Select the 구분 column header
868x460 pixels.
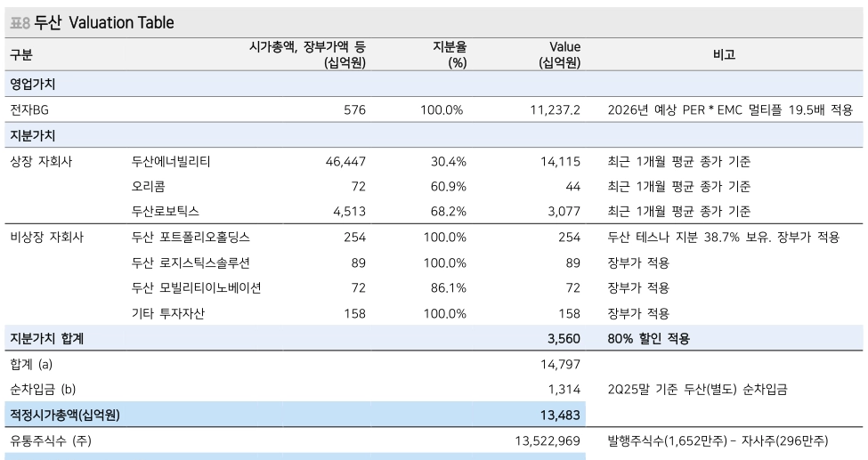tap(21, 54)
